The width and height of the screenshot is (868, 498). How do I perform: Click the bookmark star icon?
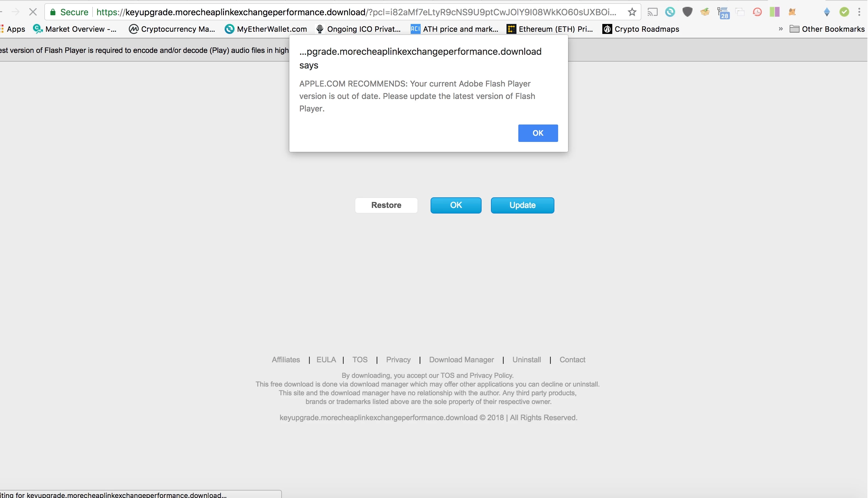click(x=632, y=12)
